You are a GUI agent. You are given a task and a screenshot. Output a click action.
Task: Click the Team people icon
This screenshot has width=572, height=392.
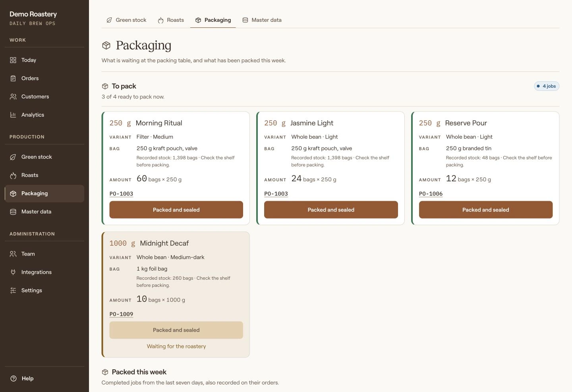[13, 254]
